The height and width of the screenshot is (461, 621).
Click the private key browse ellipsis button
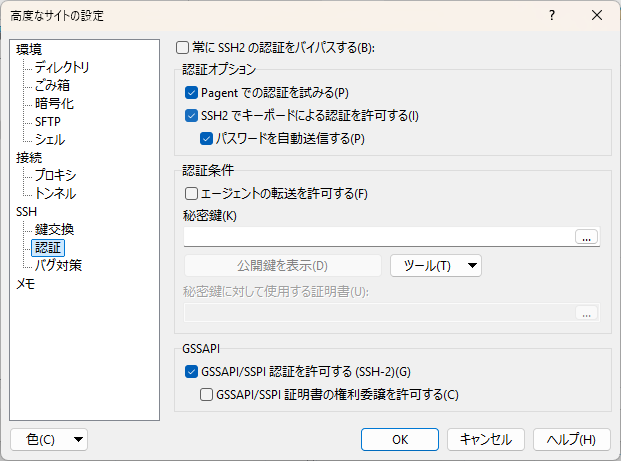(587, 237)
